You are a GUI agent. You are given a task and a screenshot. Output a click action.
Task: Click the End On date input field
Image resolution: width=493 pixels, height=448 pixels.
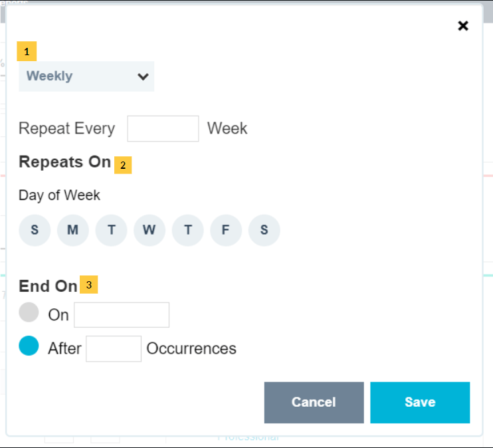point(122,315)
